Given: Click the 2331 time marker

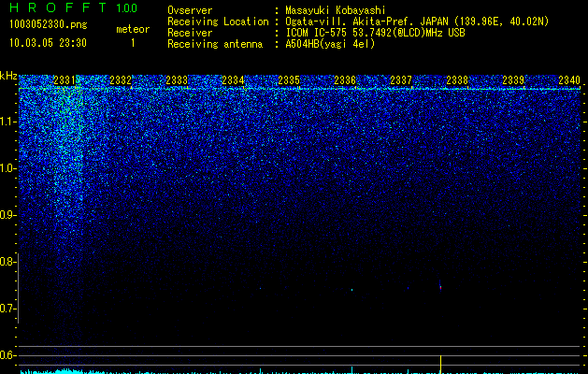Looking at the screenshot, I should pos(65,79).
